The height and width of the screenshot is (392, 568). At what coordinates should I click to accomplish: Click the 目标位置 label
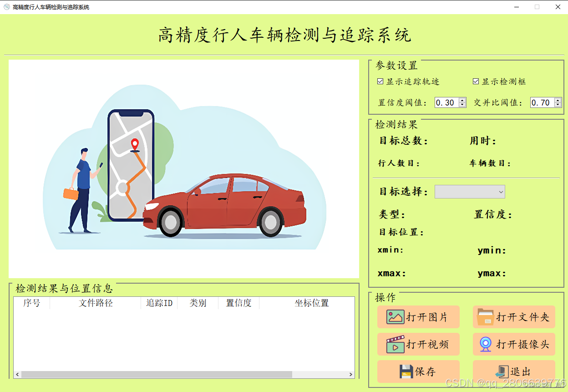(402, 232)
